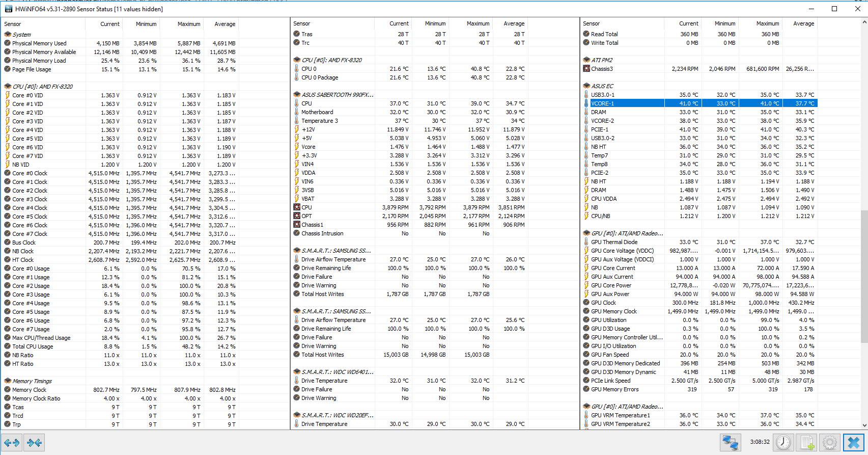Click the vertical scrollbar down arrow

[864, 425]
